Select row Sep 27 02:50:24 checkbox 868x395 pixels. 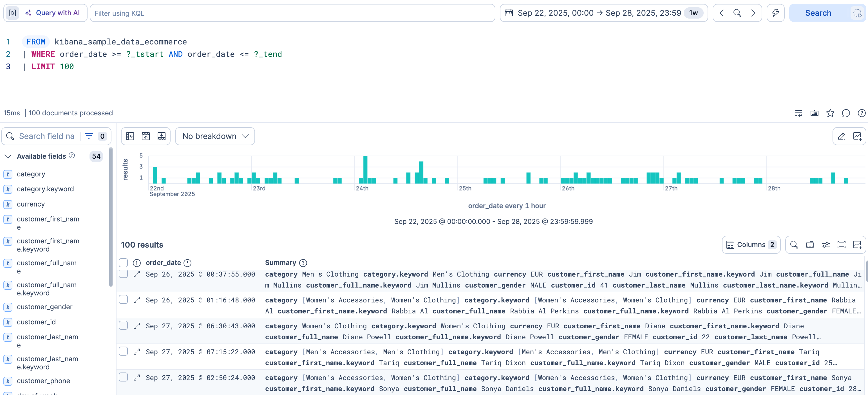(x=123, y=377)
